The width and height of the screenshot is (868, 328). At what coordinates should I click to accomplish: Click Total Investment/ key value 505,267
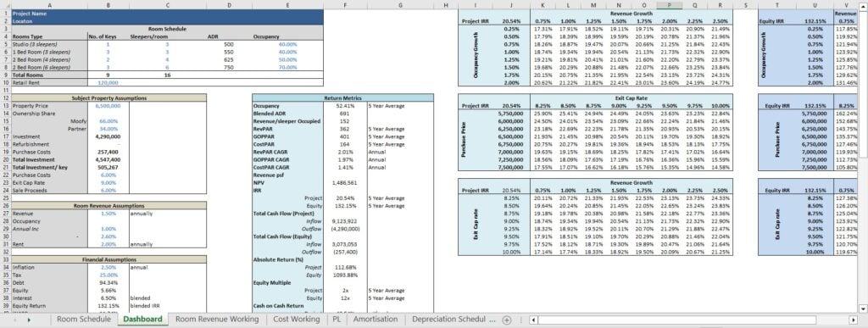pyautogui.click(x=108, y=167)
